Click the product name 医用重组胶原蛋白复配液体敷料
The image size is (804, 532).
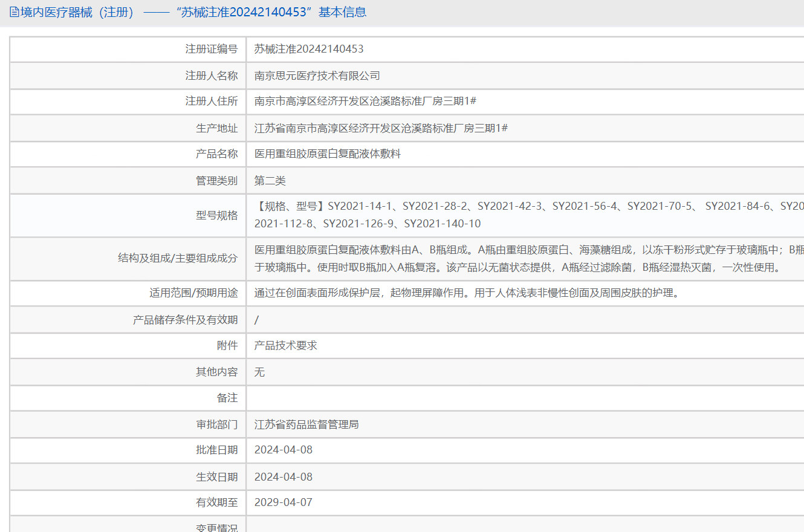click(x=328, y=154)
